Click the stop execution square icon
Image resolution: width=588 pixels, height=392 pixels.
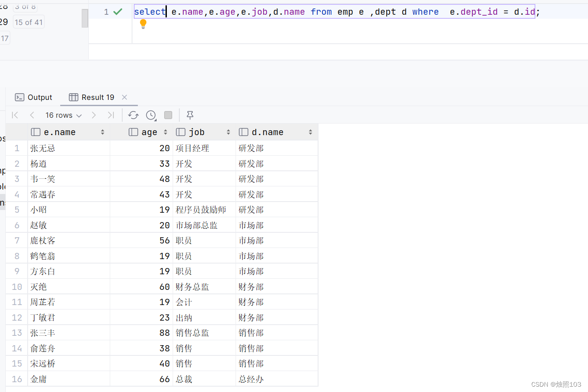(168, 115)
